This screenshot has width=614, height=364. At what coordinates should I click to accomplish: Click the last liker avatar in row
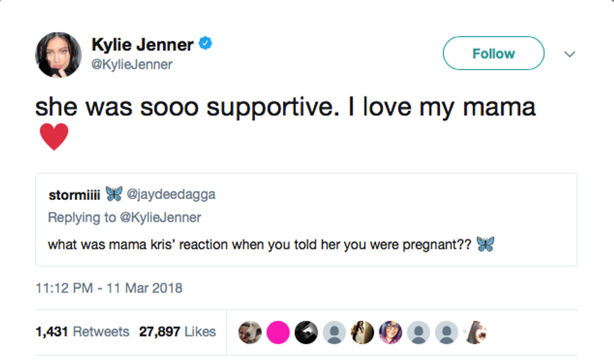476,333
